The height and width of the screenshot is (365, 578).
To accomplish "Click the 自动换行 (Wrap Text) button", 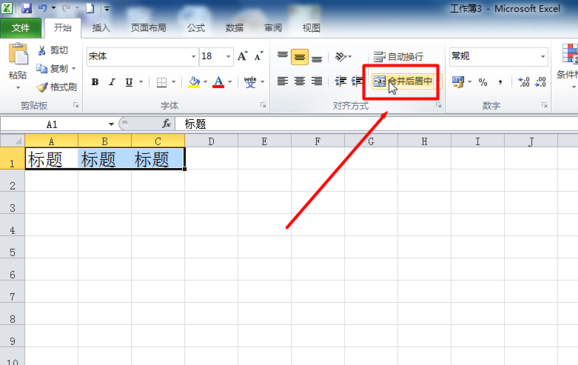I will pos(398,57).
